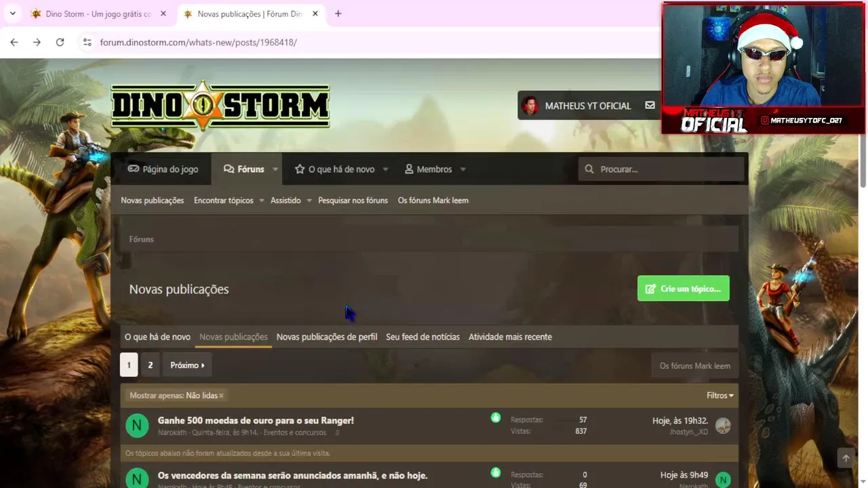This screenshot has width=868, height=488.
Task: Select Novas publicações de perfil tab
Action: point(327,337)
